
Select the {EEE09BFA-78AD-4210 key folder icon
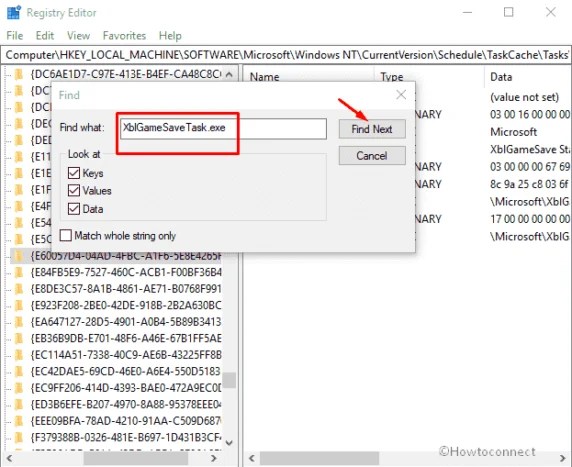[x=18, y=421]
